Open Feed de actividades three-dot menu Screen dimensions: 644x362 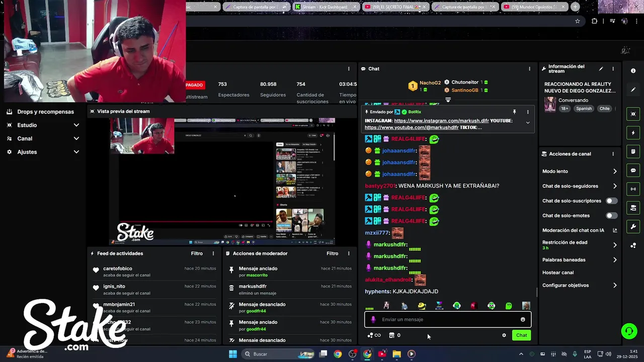pyautogui.click(x=213, y=253)
